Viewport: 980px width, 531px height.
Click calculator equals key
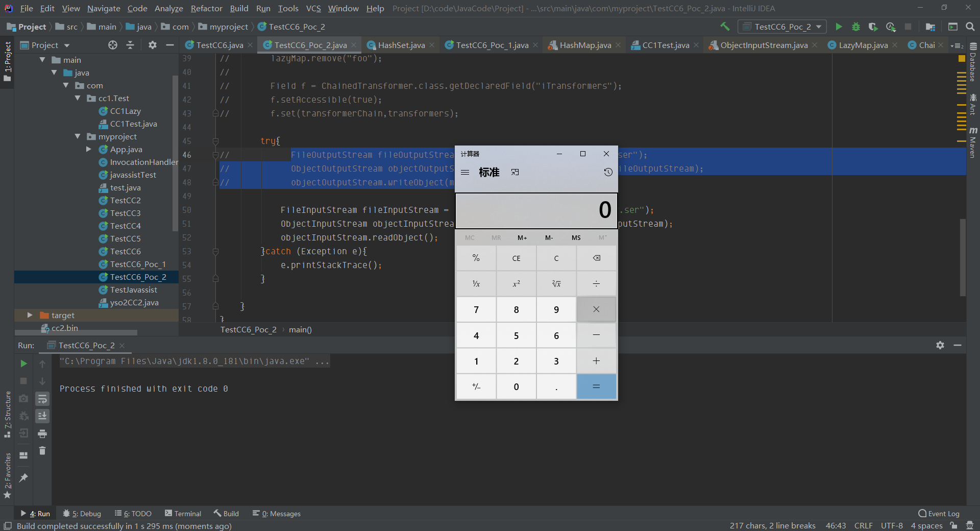coord(596,387)
